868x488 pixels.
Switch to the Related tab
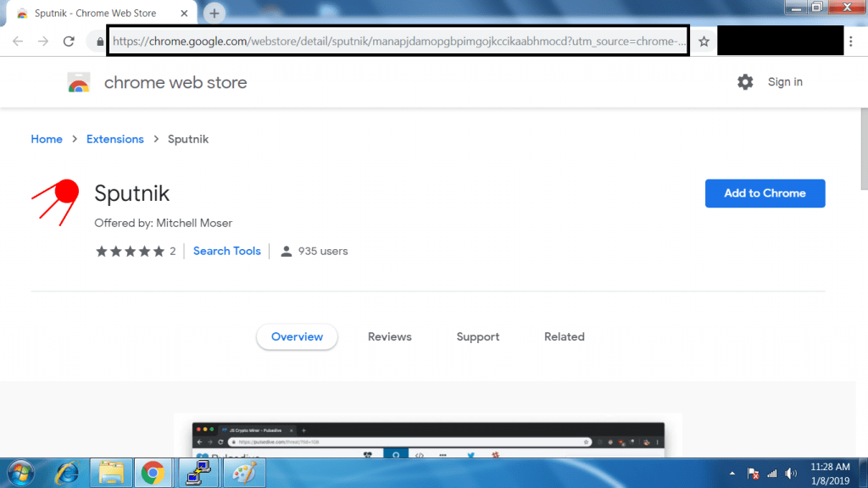(x=564, y=337)
